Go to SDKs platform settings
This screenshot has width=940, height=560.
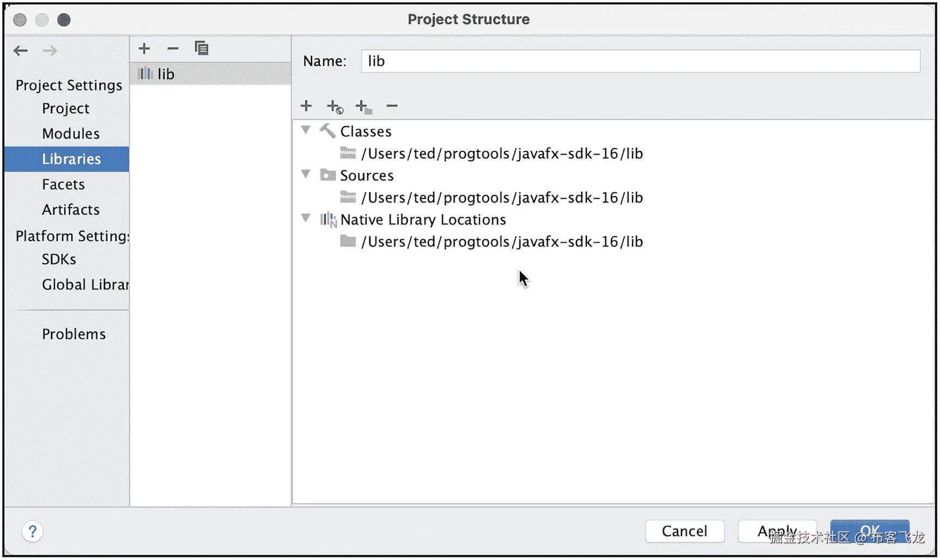click(59, 259)
